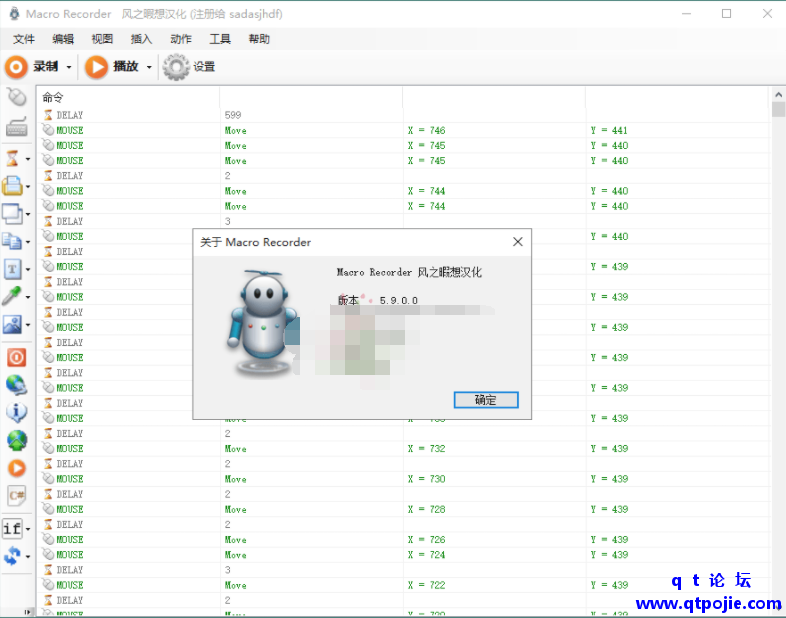Close the 关于 Macro Recorder dialog
Image resolution: width=786 pixels, height=618 pixels.
point(518,242)
